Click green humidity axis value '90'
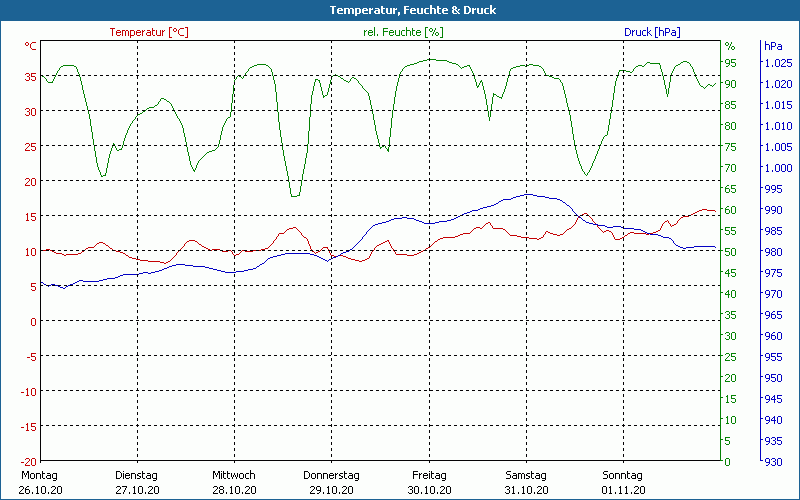 pos(731,84)
